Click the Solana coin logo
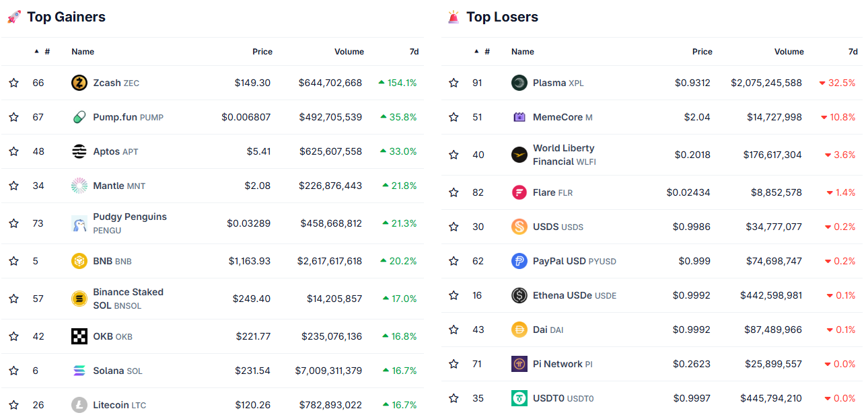 (79, 370)
